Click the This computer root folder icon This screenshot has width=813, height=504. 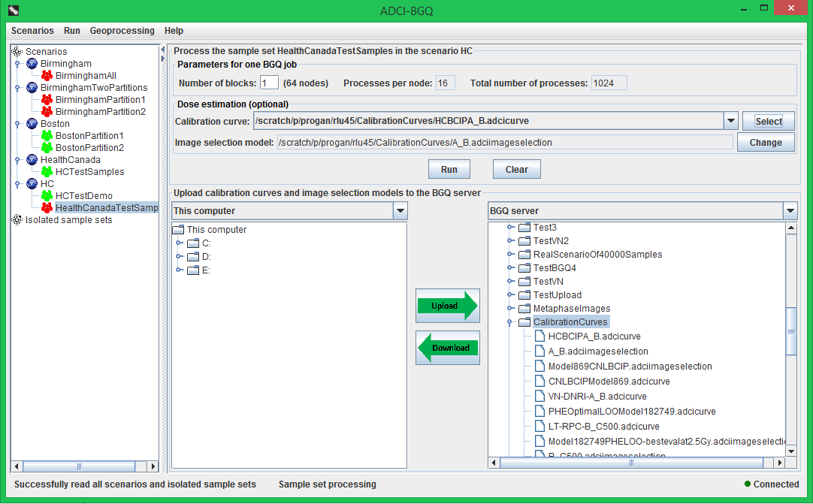178,230
